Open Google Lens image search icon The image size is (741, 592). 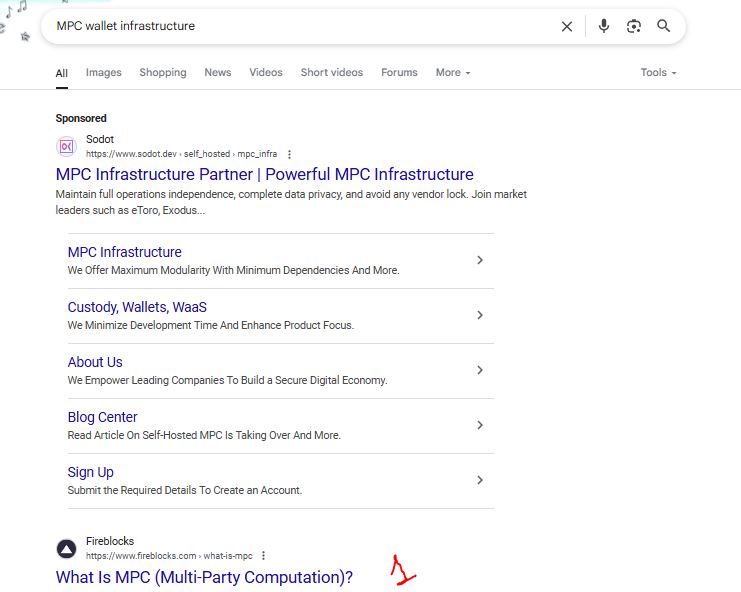(x=634, y=26)
